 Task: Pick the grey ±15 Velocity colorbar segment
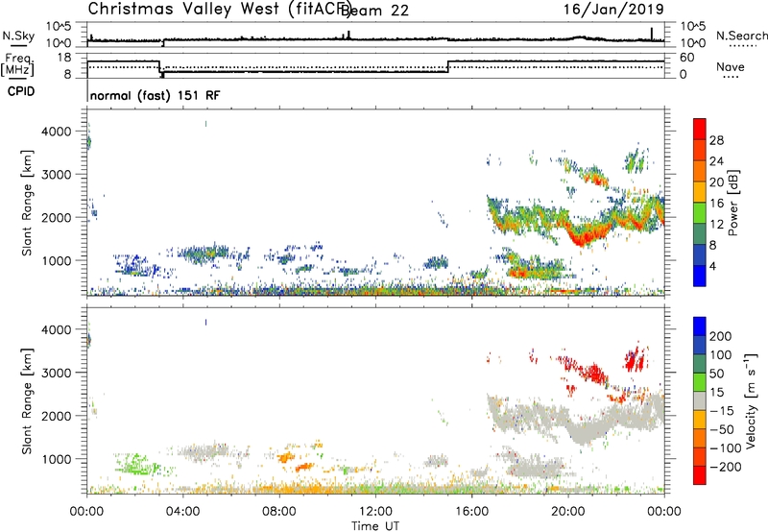click(x=700, y=400)
